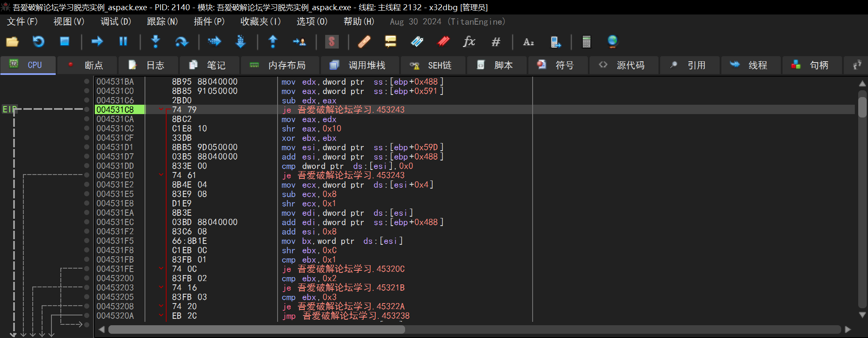Open the Scylla plugin icon
868x338 pixels.
click(332, 42)
